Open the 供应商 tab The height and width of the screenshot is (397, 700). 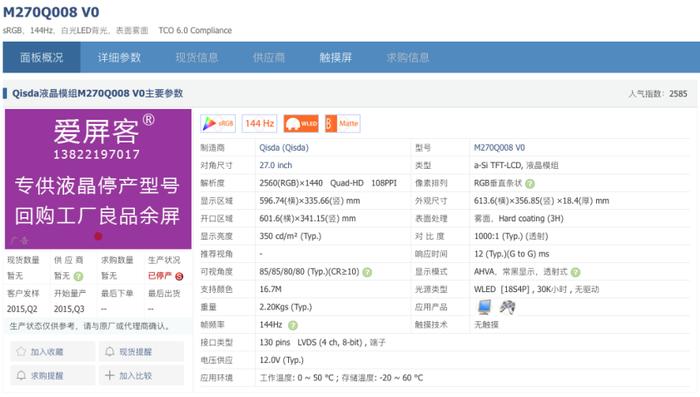[x=269, y=58]
